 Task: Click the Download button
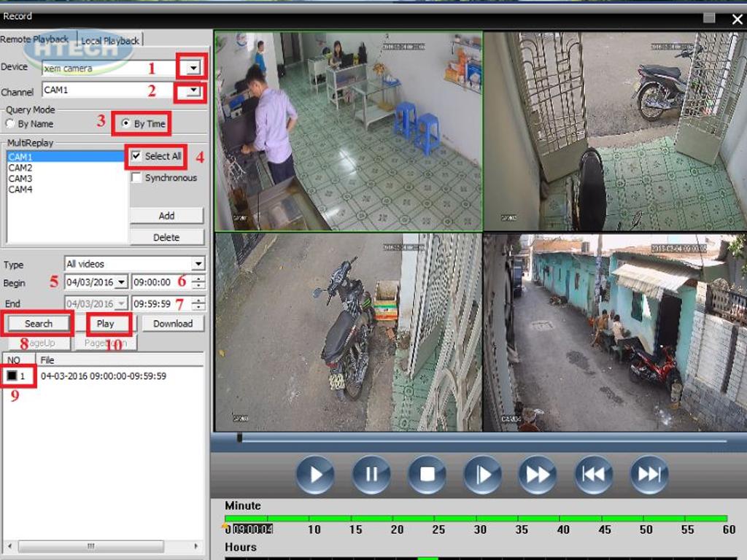click(173, 324)
